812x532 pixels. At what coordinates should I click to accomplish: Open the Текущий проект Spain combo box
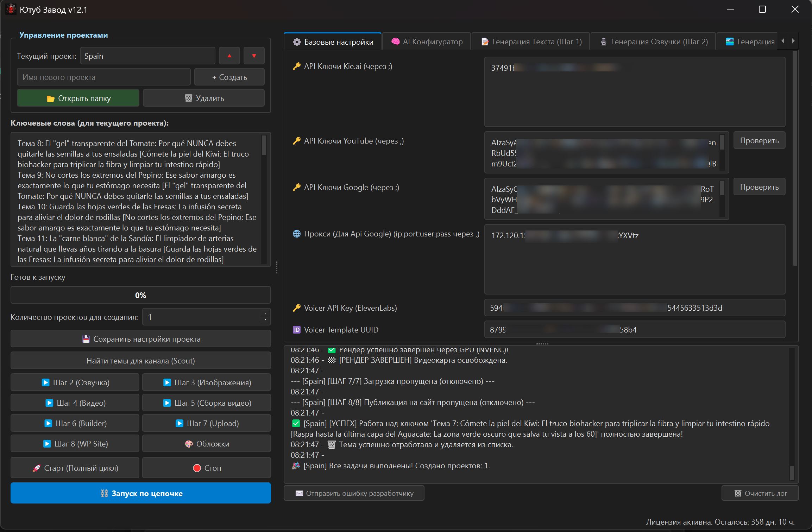[x=148, y=56]
